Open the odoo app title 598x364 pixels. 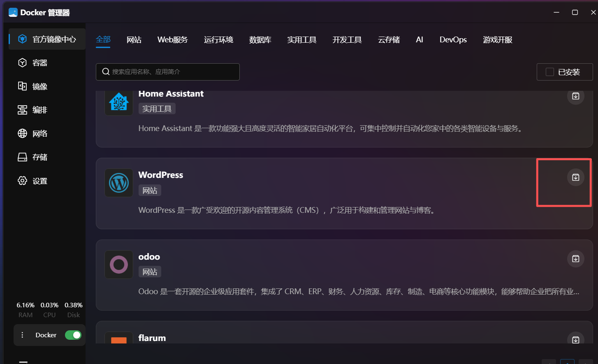pyautogui.click(x=149, y=257)
